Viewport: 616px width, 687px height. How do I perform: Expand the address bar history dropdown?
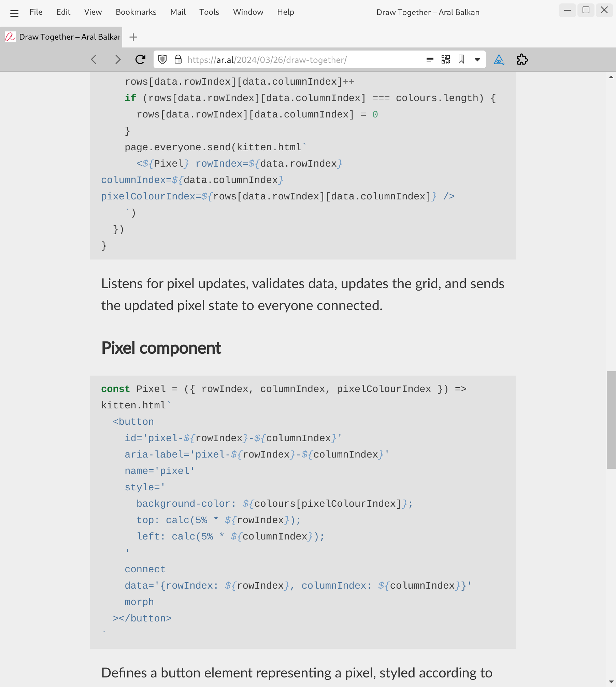pos(477,59)
